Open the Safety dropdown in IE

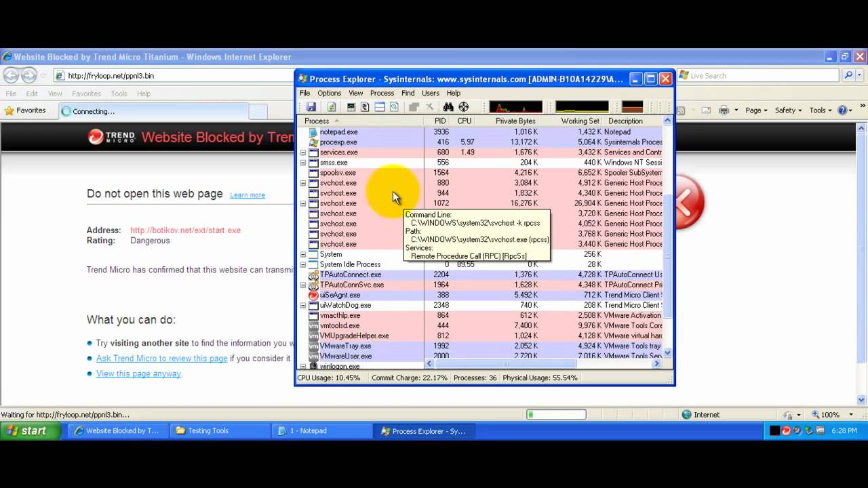tap(788, 110)
